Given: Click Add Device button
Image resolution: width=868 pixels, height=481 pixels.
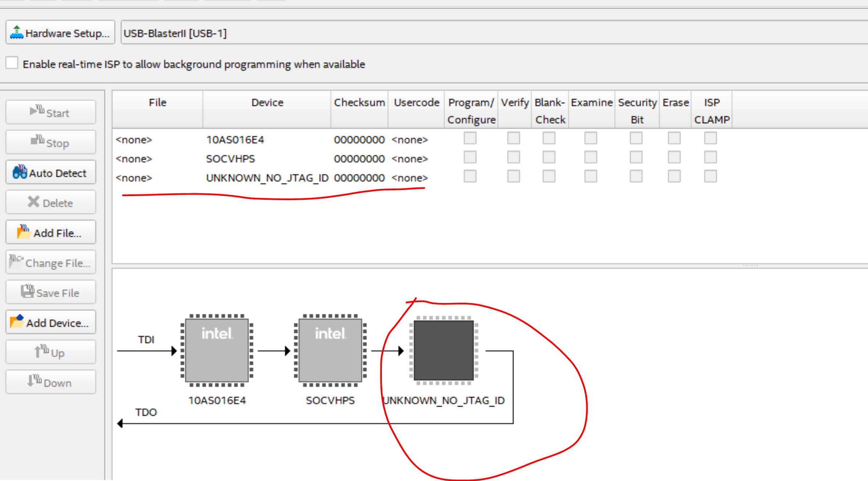Looking at the screenshot, I should (51, 323).
